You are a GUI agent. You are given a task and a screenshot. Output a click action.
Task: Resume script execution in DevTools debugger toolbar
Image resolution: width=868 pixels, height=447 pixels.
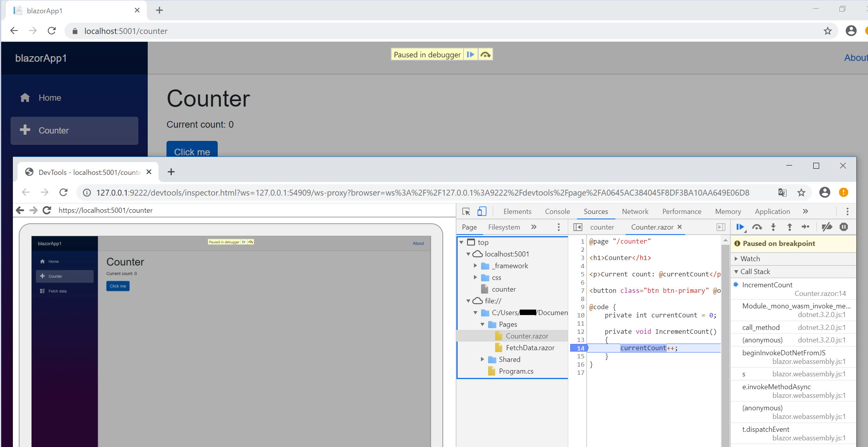(x=740, y=227)
